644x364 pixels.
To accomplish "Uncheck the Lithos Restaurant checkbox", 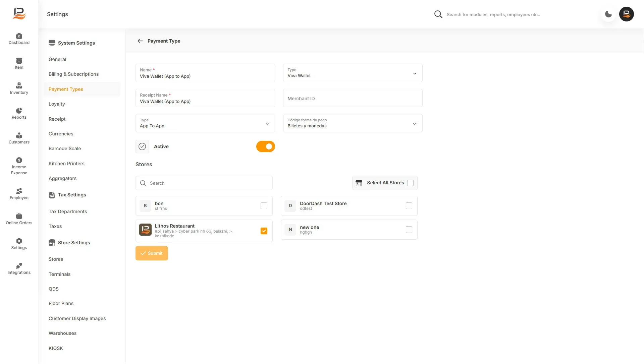I will (x=264, y=231).
